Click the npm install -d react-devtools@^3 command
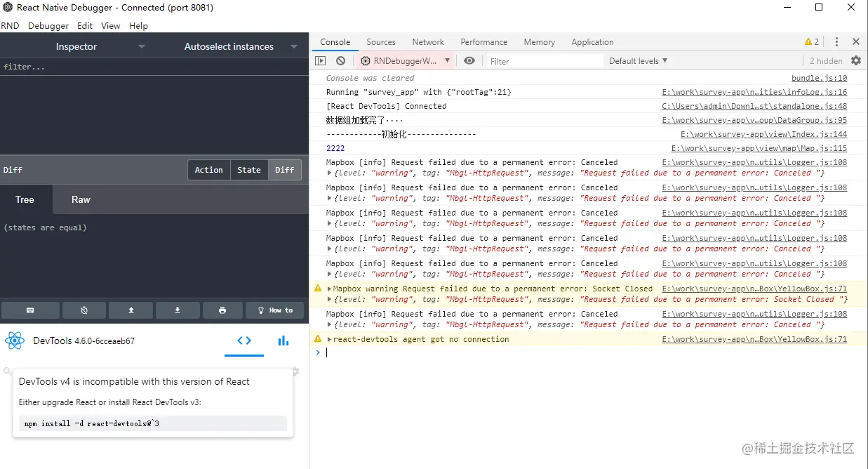Viewport: 868px width, 469px height. point(153,423)
